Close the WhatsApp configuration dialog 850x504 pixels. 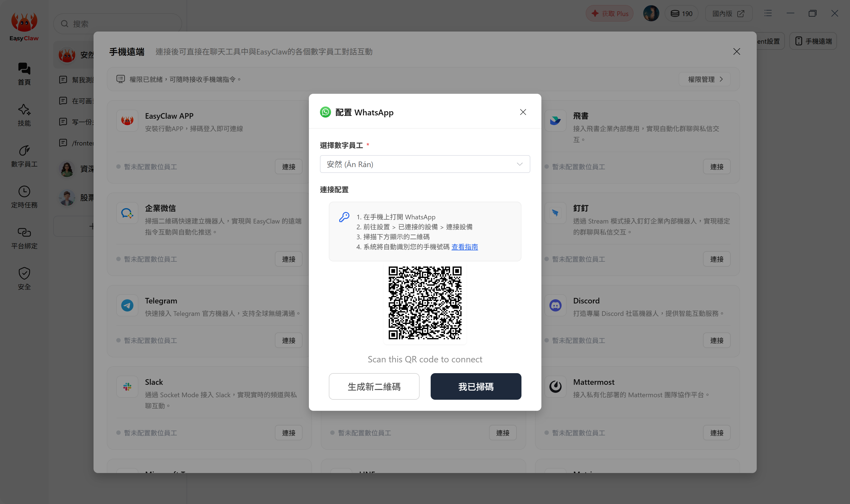(x=523, y=112)
